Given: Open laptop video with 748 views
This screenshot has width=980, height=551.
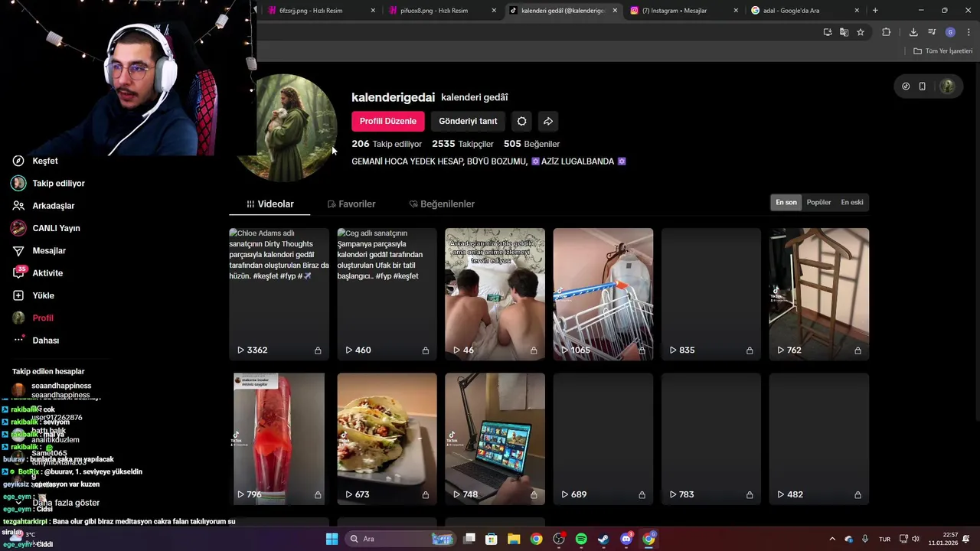Looking at the screenshot, I should [495, 439].
